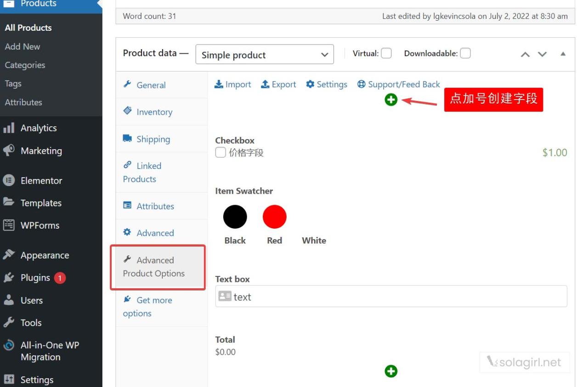
Task: Open the Simple product type dropdown
Action: click(264, 54)
